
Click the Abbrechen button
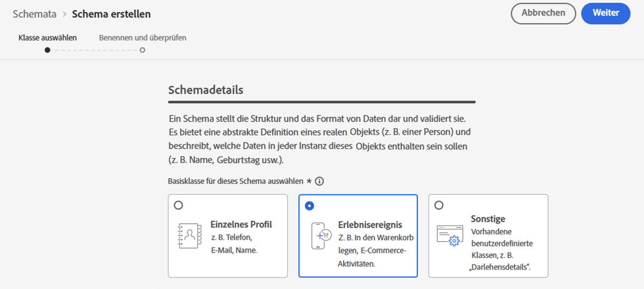(x=543, y=13)
